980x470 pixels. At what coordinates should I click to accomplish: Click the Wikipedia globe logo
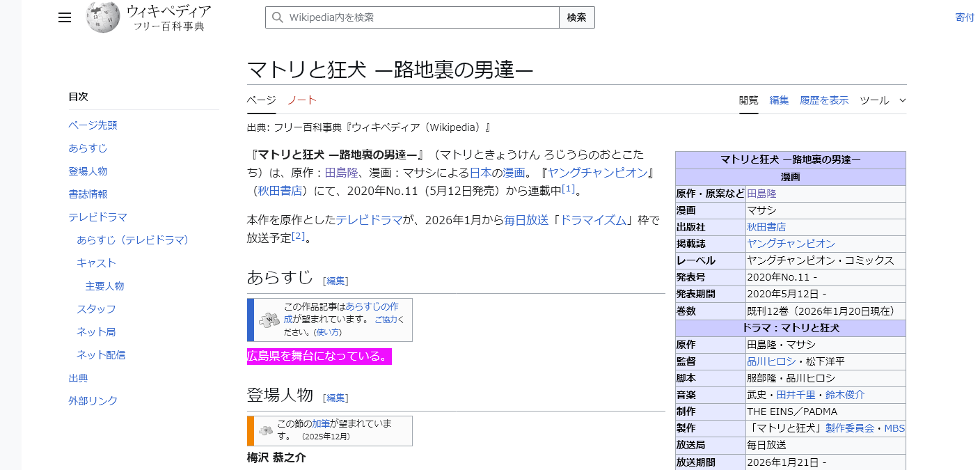(103, 17)
